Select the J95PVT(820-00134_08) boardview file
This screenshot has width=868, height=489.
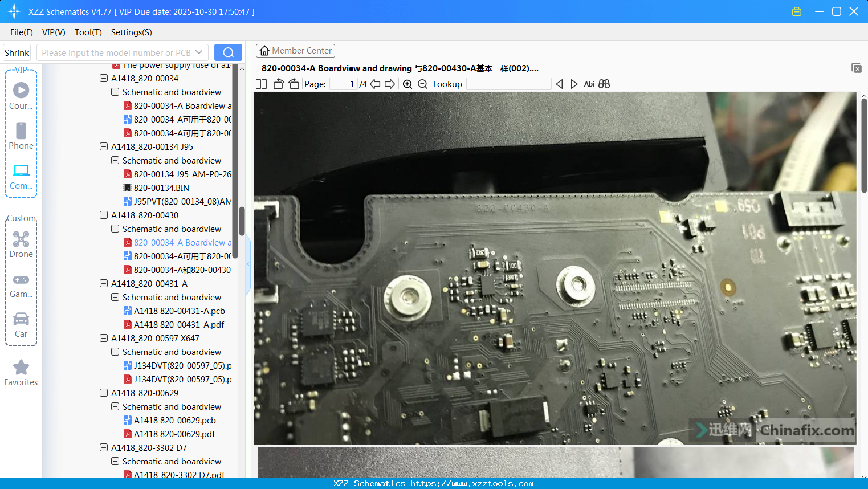(178, 202)
